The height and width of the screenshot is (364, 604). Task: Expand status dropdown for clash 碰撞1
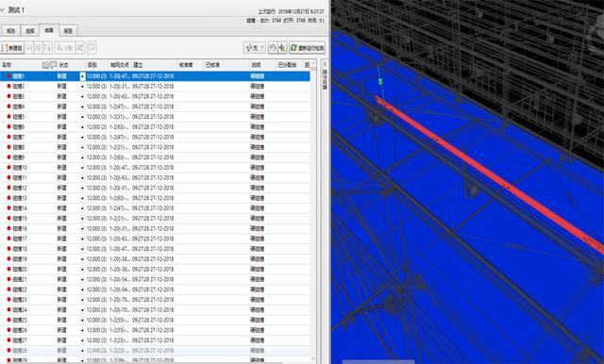[82, 76]
